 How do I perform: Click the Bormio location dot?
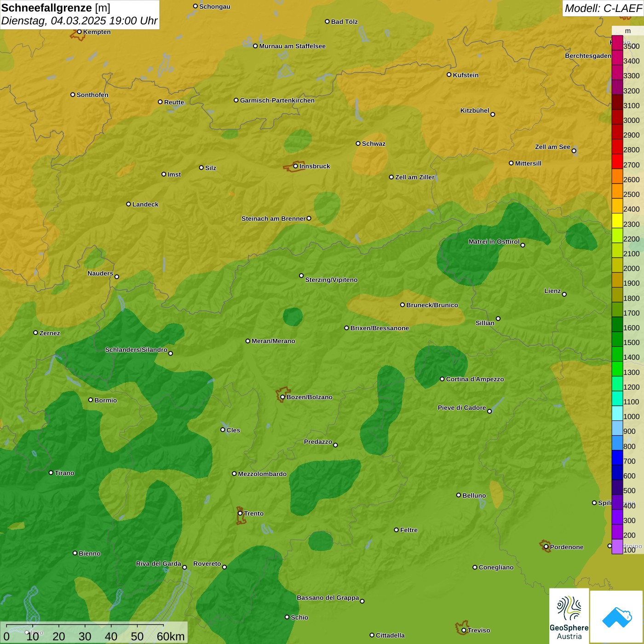pyautogui.click(x=91, y=400)
